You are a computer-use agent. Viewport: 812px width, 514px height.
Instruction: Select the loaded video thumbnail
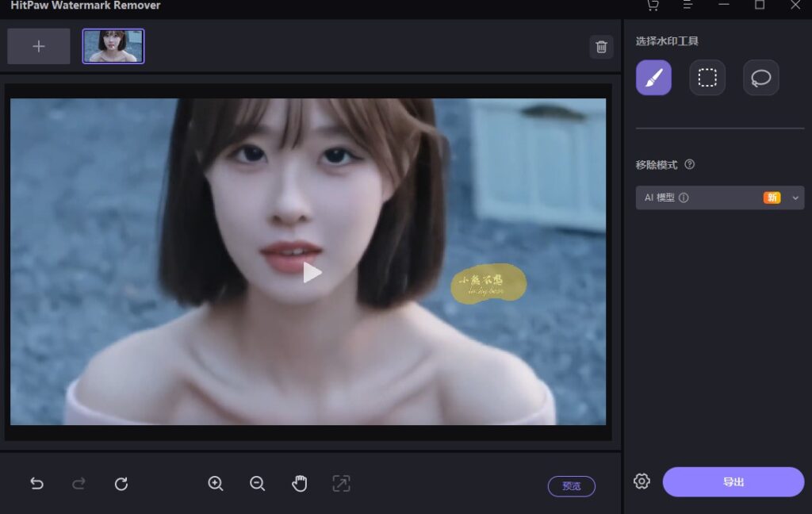(x=113, y=45)
